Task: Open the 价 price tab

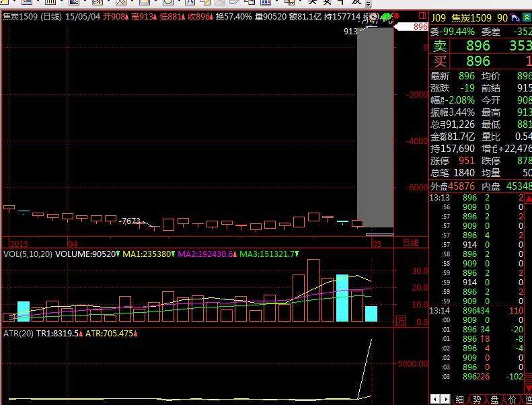Action: pyautogui.click(x=513, y=399)
